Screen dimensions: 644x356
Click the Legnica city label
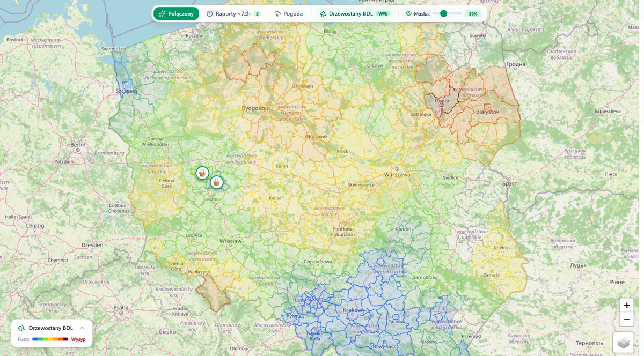tap(194, 235)
